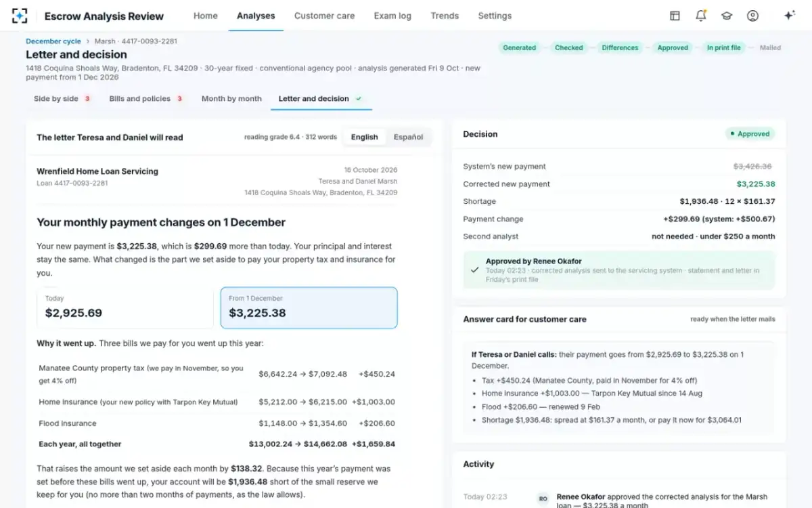Open the training graduation cap icon

tap(727, 16)
